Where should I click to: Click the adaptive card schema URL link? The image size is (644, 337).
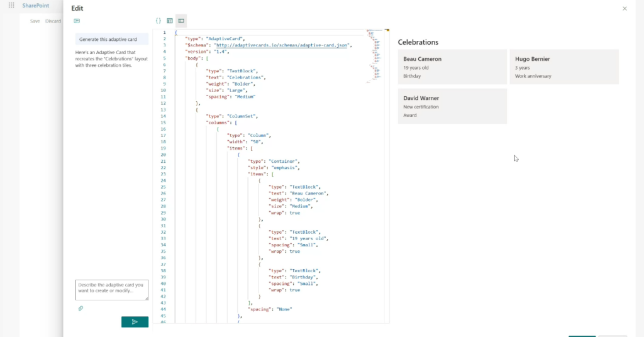(x=282, y=45)
